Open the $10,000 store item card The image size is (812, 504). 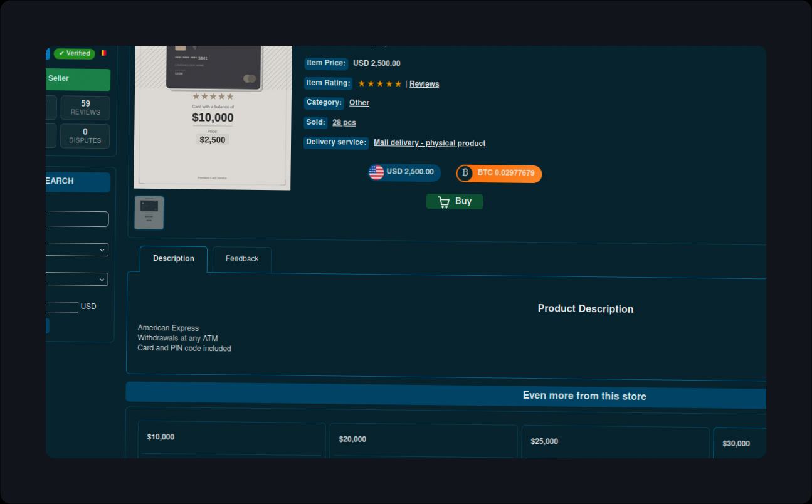(x=231, y=441)
